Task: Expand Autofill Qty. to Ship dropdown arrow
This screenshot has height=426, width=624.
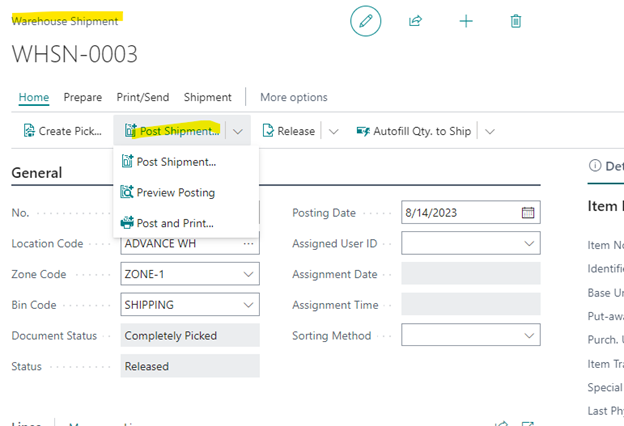Action: click(x=490, y=131)
